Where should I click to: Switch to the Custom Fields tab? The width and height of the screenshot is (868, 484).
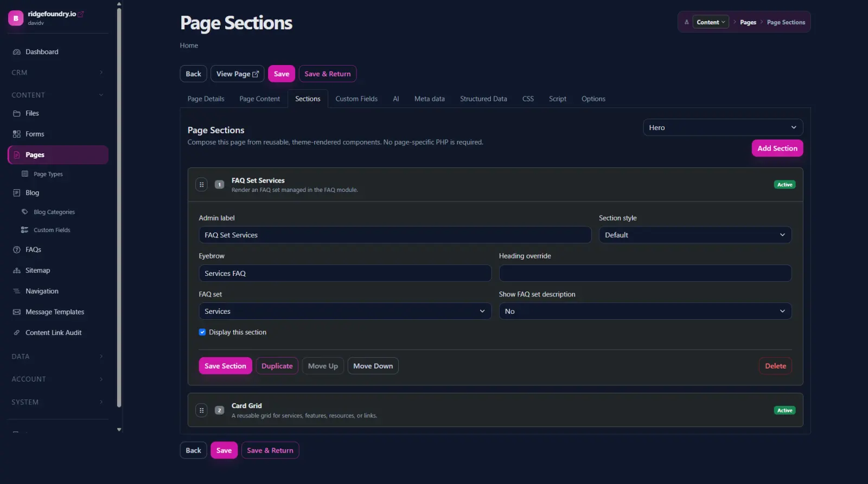click(356, 99)
